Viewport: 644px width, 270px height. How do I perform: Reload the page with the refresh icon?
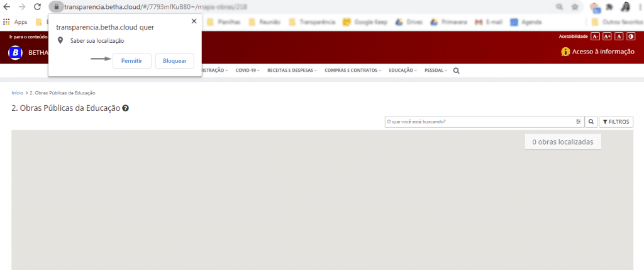pos(37,7)
